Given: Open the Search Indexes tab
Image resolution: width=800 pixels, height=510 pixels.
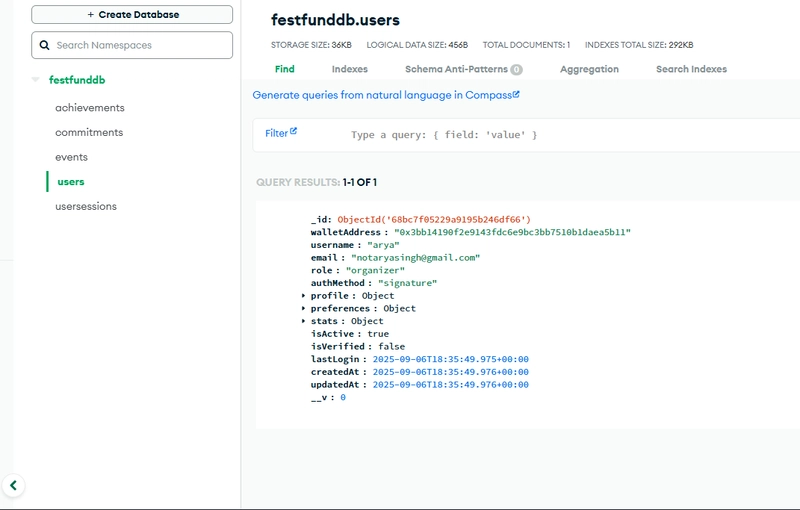Looking at the screenshot, I should point(691,69).
